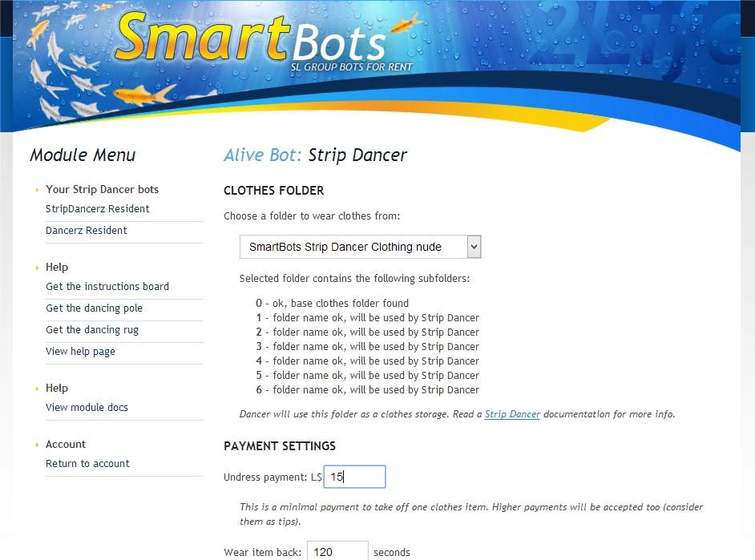Image resolution: width=755 pixels, height=560 pixels.
Task: Click 'Your Strip Dancer bots' menu heading
Action: (102, 190)
